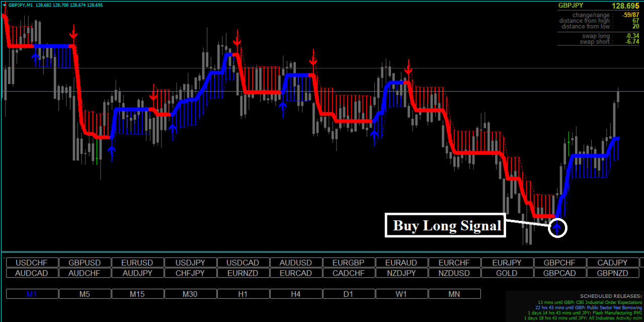Click the All Industries Activity m/m release
The width and height of the screenshot is (644, 322).
[x=583, y=318]
